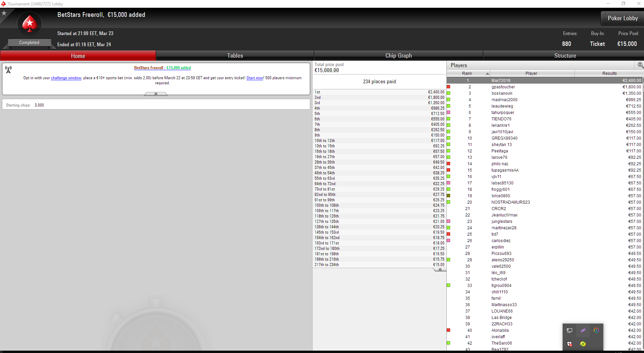Open the Tables tab
The image size is (644, 353).
[x=235, y=56]
